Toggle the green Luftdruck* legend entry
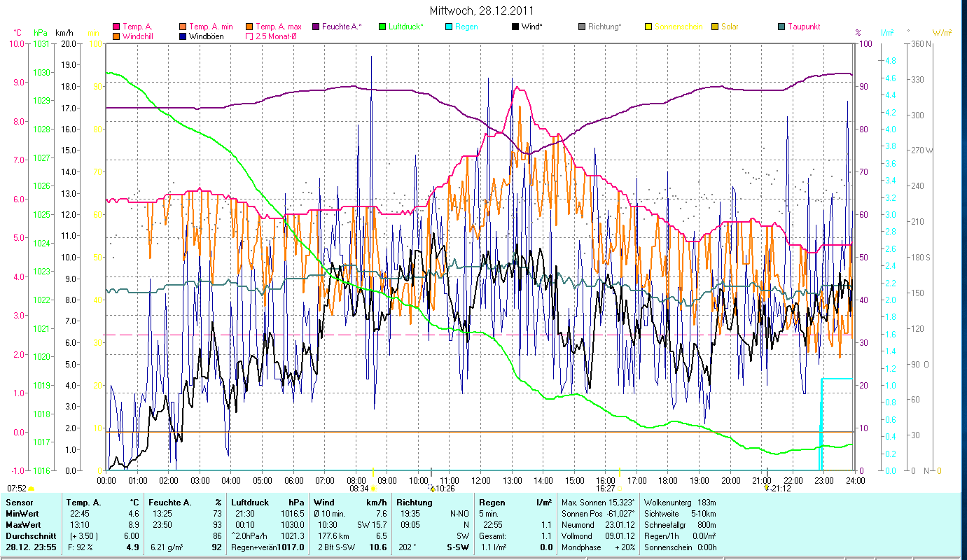Viewport: 967px width, 560px height. click(382, 27)
